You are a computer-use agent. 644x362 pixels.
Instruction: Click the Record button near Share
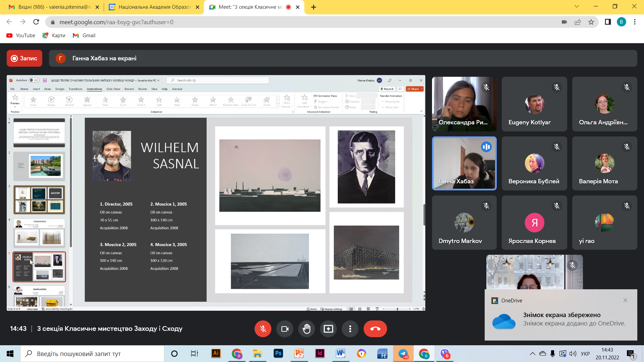(x=387, y=89)
